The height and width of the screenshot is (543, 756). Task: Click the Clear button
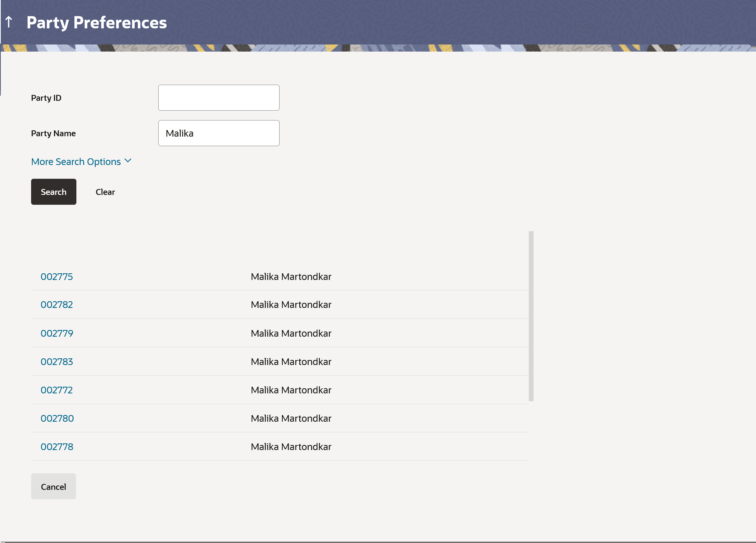click(105, 192)
